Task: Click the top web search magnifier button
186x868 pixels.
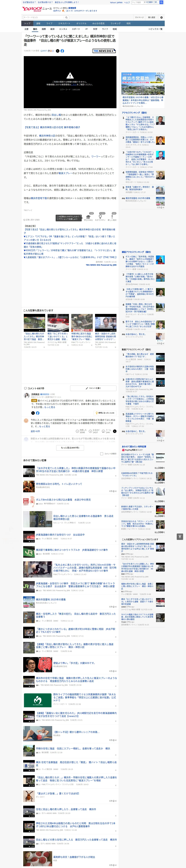Action: tap(161, 2)
